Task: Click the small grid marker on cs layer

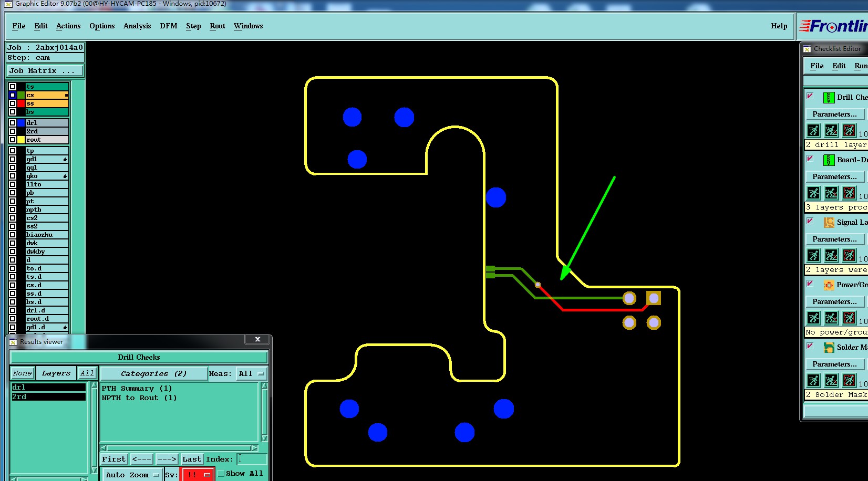Action: [66, 95]
